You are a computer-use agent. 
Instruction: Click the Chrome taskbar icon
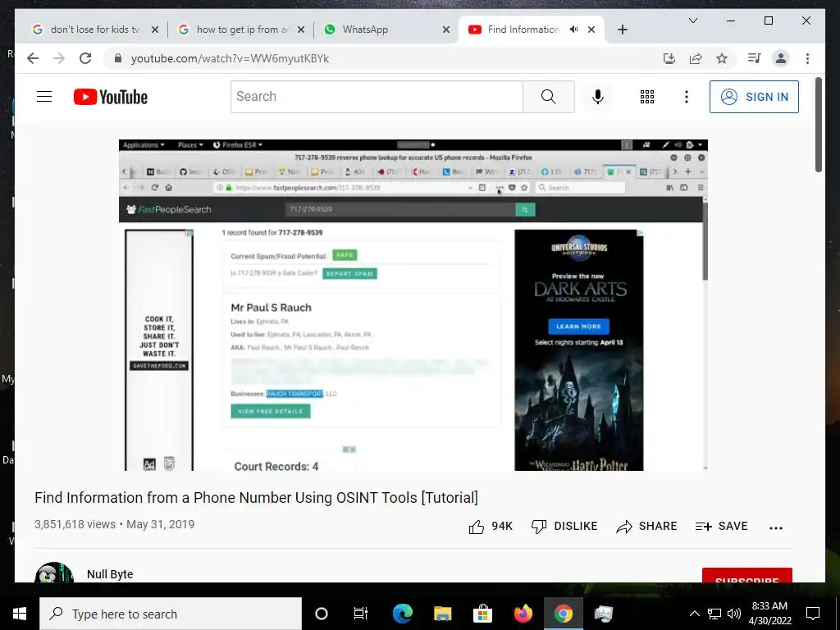pyautogui.click(x=563, y=614)
